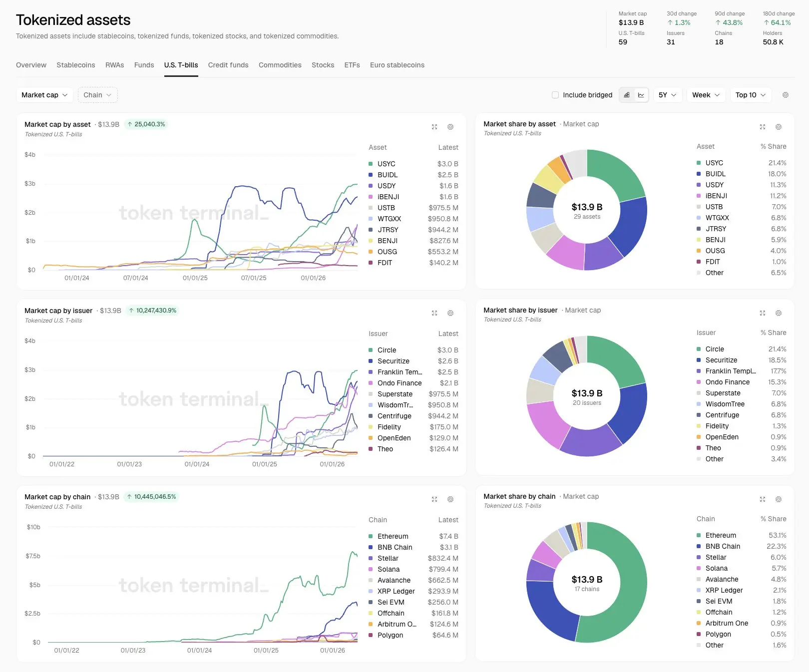Select WTGXX in the Market share by asset legend
Viewport: 809px width, 672px height.
point(717,218)
